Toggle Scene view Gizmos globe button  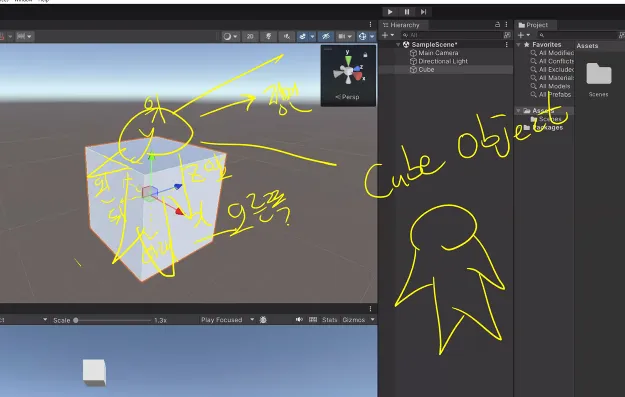click(x=362, y=36)
